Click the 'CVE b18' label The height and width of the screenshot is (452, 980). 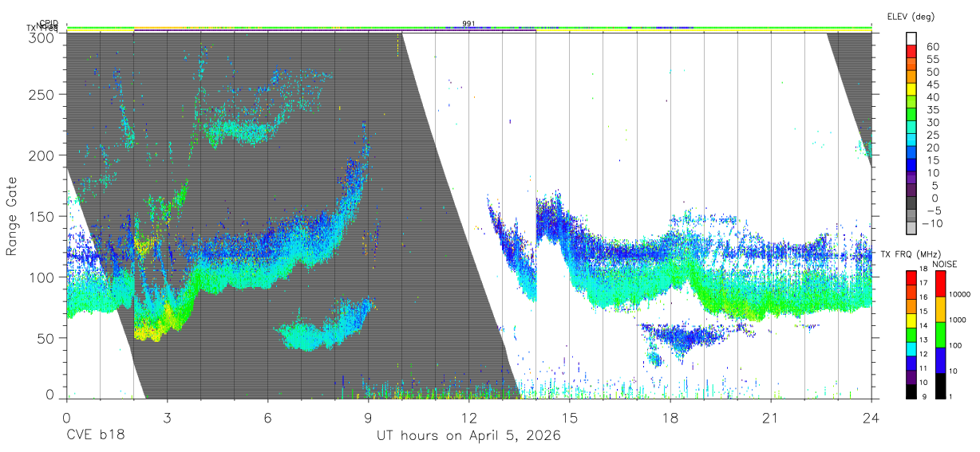[x=95, y=436]
